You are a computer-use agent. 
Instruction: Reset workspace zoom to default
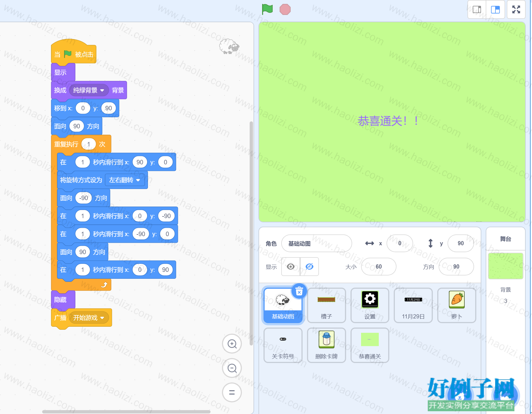(232, 392)
